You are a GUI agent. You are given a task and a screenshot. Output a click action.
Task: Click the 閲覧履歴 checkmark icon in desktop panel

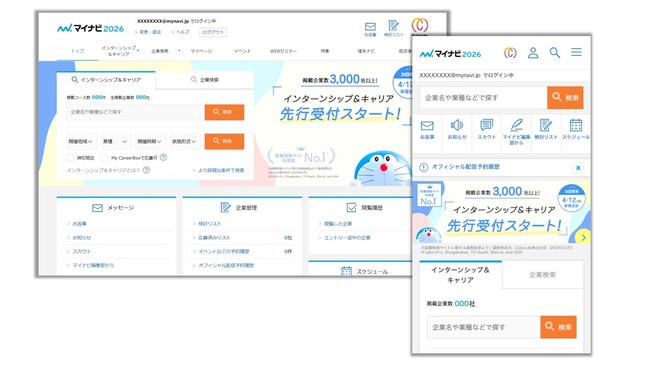click(x=351, y=207)
